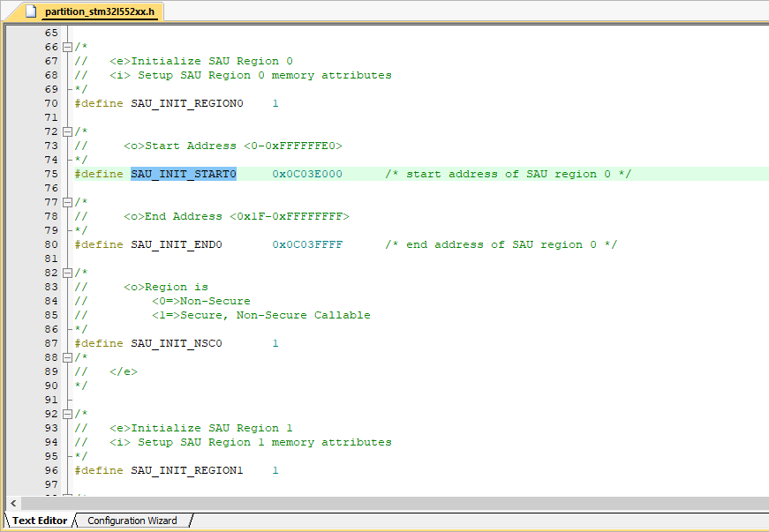Click the horizontal scrollbar left arrow
This screenshot has width=769, height=532.
pos(13,503)
